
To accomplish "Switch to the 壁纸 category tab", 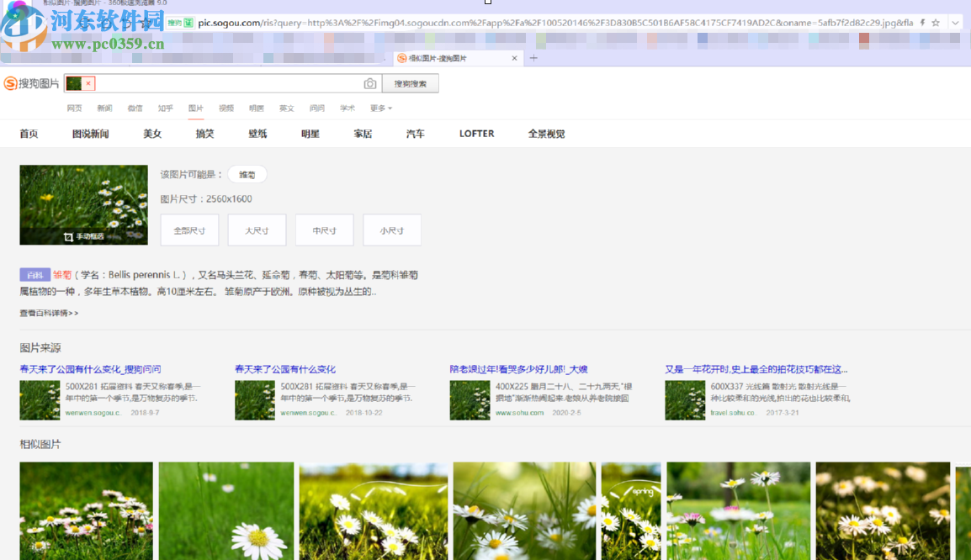I will [257, 134].
